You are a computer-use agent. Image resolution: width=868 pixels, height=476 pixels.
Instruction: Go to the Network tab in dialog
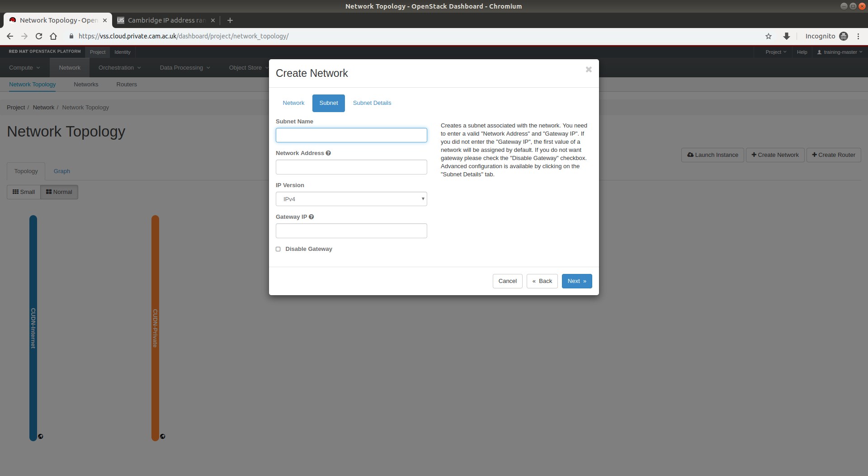tap(293, 103)
